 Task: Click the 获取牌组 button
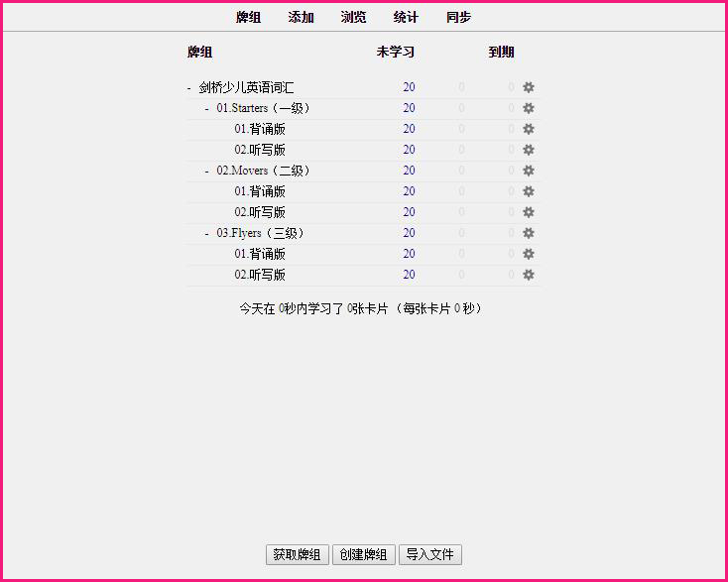pyautogui.click(x=298, y=554)
